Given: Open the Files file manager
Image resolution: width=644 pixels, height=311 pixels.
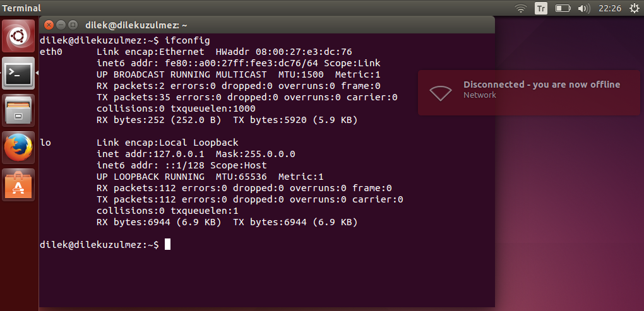Looking at the screenshot, I should tap(18, 110).
